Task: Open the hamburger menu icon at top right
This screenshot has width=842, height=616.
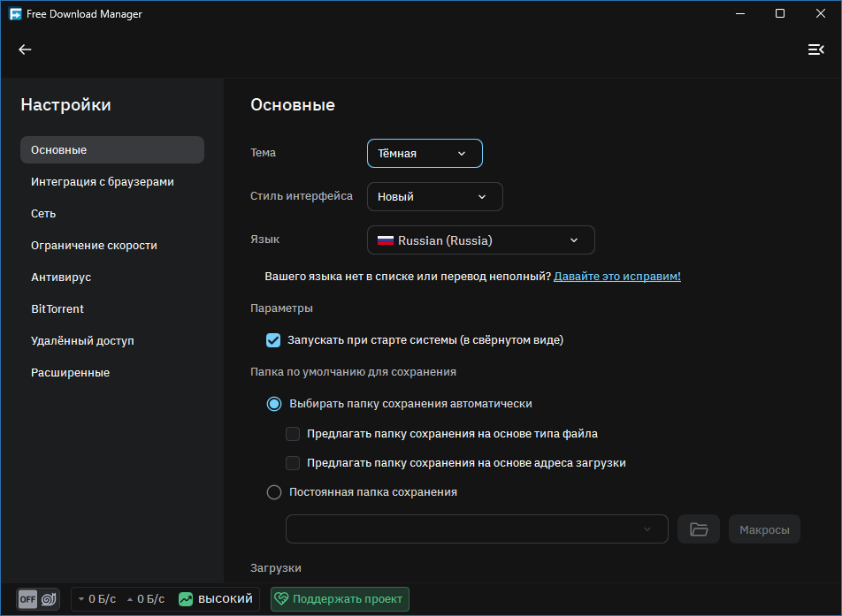Action: click(815, 49)
